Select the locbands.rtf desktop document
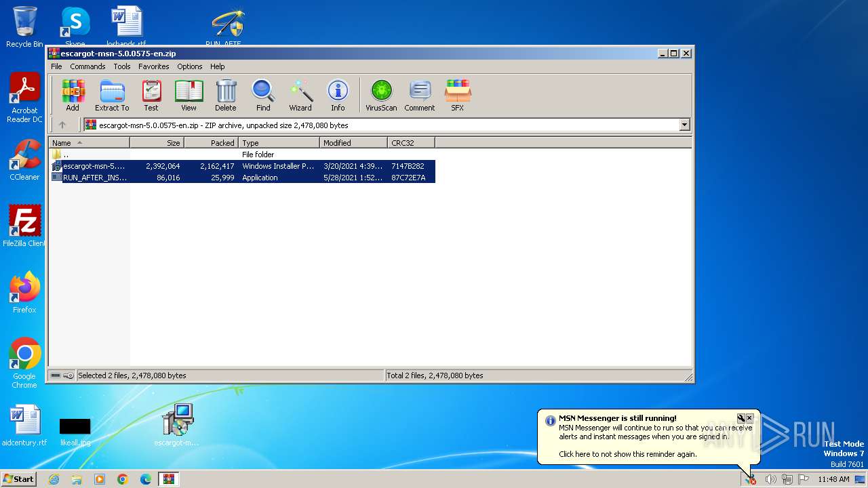868x488 pixels. click(126, 27)
